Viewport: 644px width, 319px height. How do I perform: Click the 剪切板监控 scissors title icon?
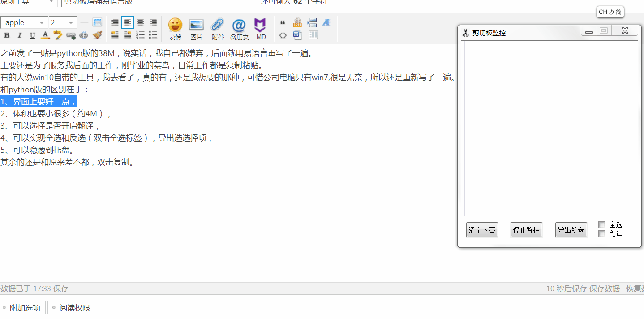[x=466, y=33]
